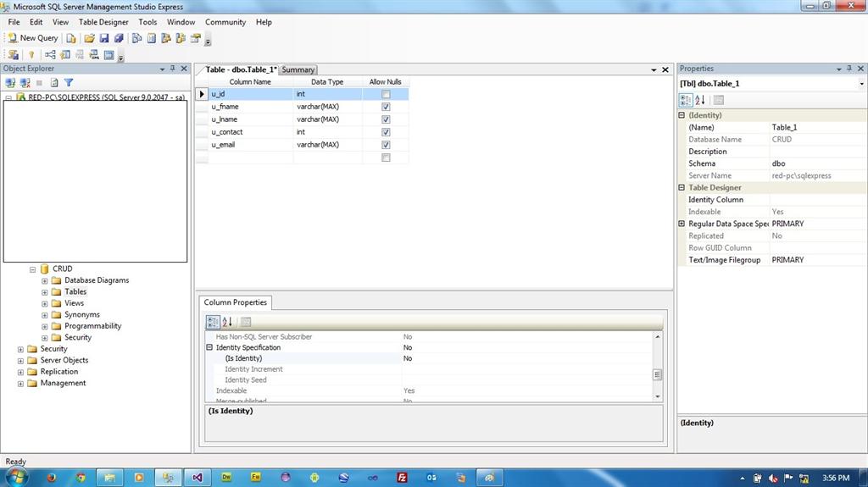Click the Object Explorer toolbar icon
The height and width of the screenshot is (487, 868).
[x=165, y=38]
